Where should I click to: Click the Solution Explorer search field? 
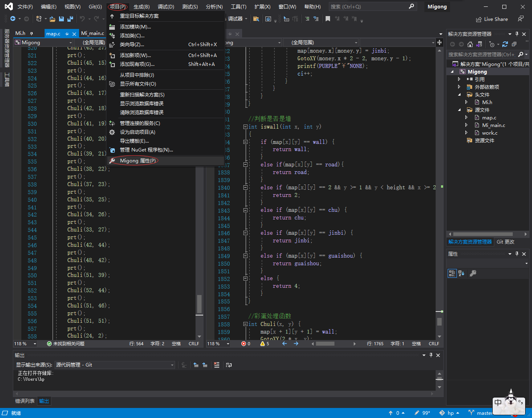coord(482,54)
